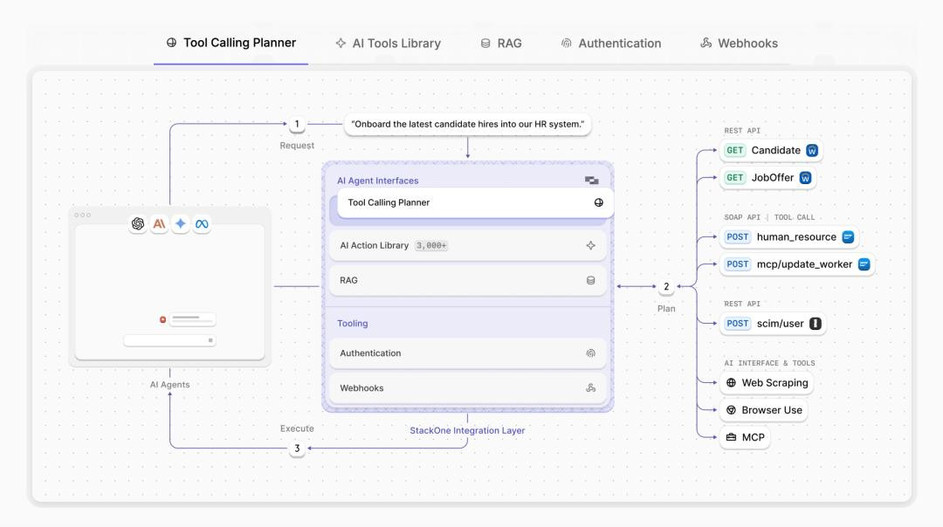Open the Authentication tab
The image size is (943, 527).
(611, 43)
